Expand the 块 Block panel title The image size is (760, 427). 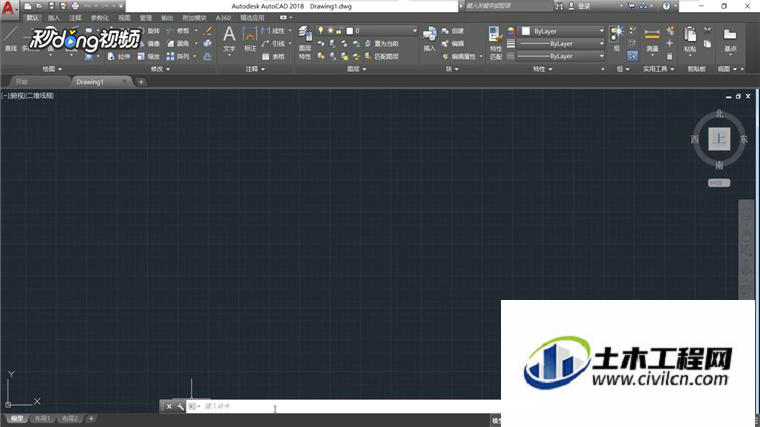coord(452,69)
